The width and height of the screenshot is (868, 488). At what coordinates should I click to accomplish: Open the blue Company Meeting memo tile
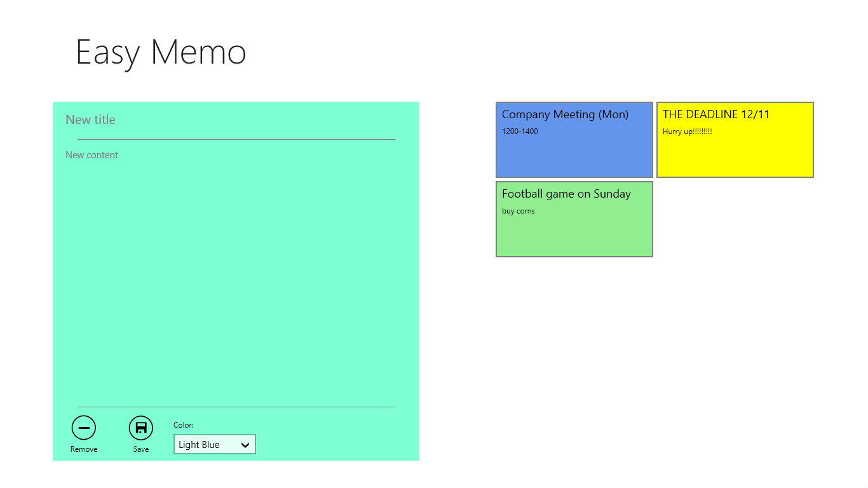click(x=574, y=140)
